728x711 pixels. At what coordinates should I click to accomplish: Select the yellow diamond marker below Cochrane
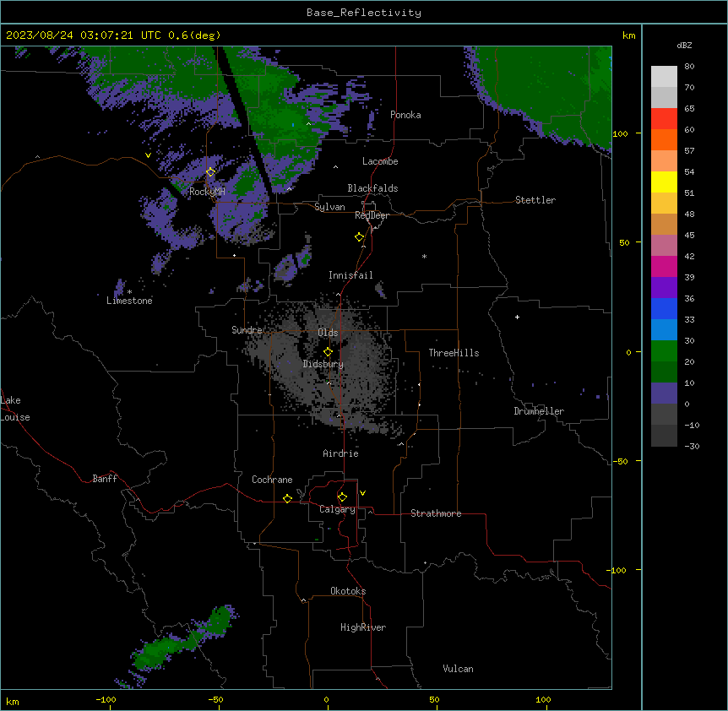click(287, 498)
